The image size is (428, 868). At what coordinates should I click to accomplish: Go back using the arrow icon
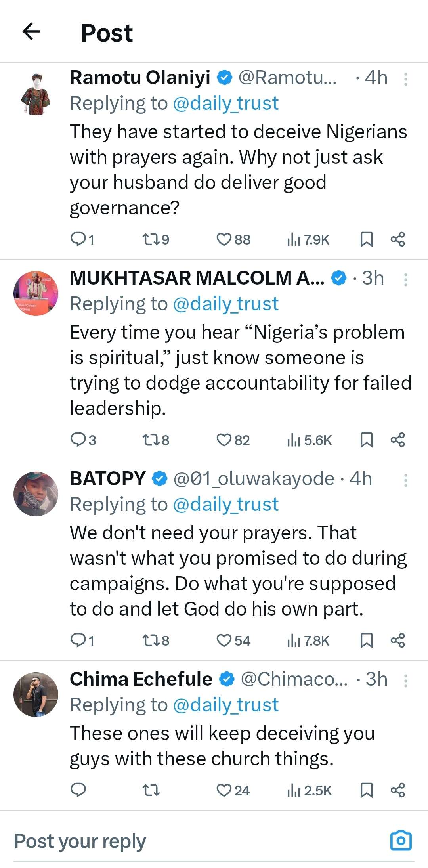32,32
